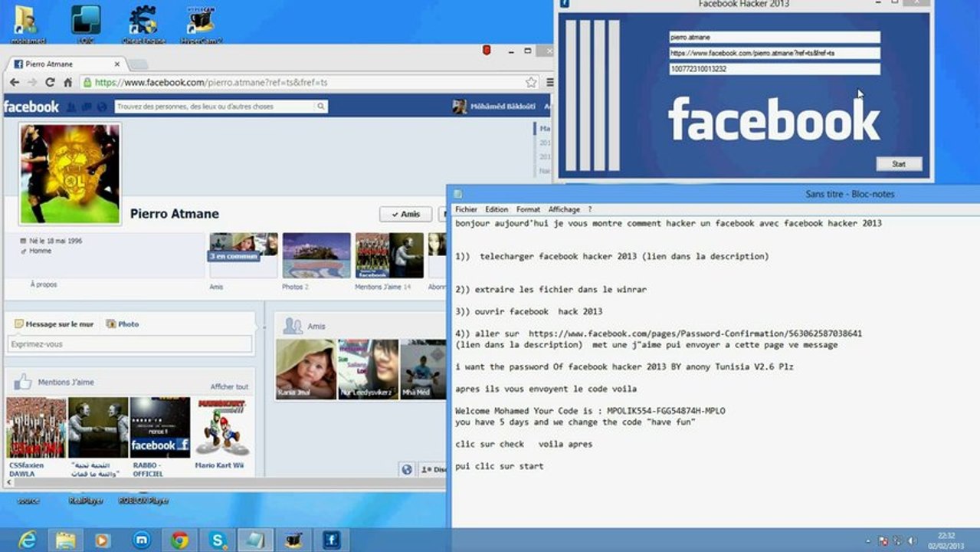
Task: Open the Chrome menu hamburger icon
Action: 549,82
